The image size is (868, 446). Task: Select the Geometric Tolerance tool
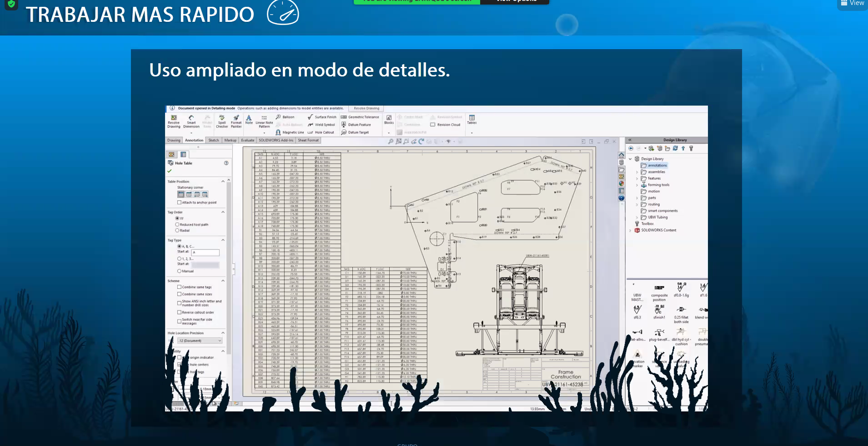[360, 117]
